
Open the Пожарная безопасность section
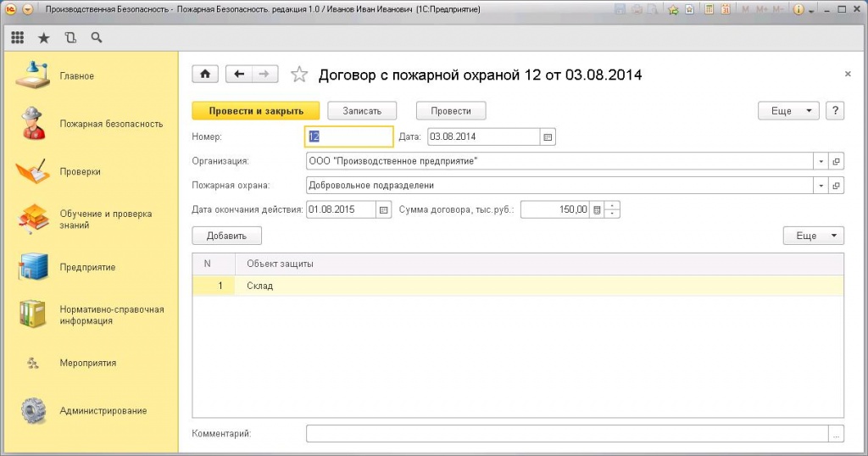point(110,124)
